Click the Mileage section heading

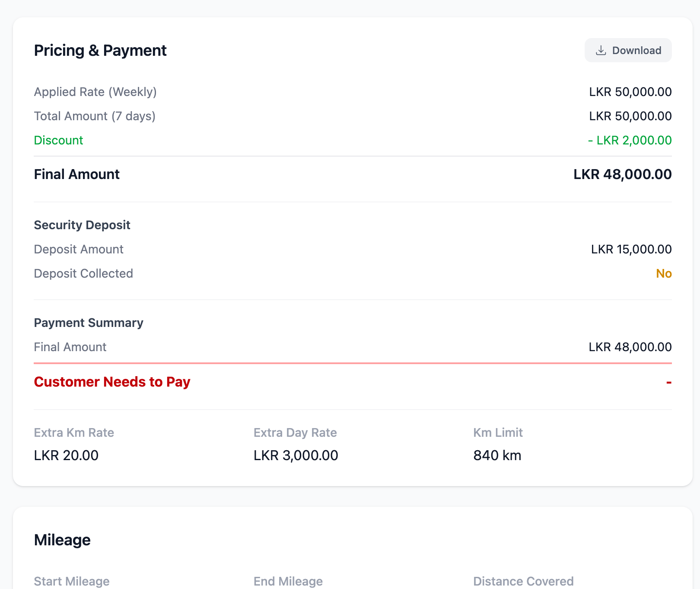pos(62,539)
